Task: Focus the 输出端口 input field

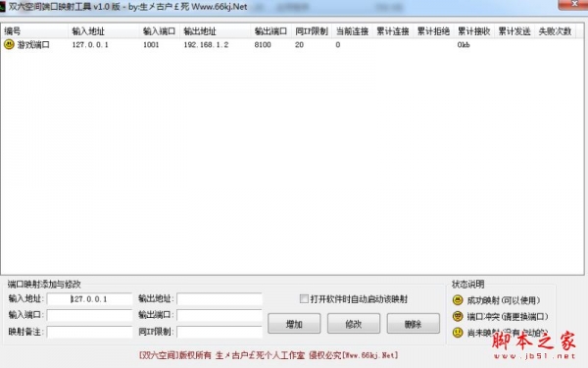Action: pyautogui.click(x=220, y=315)
